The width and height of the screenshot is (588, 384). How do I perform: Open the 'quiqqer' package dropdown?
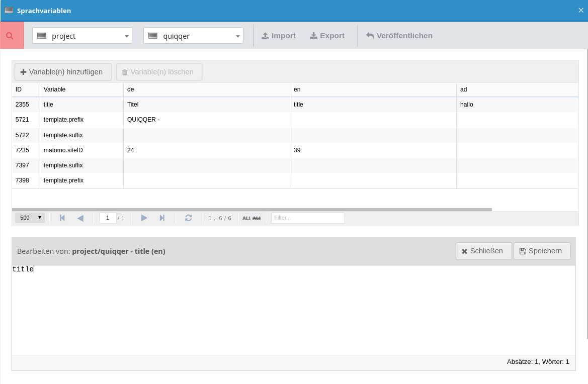click(193, 36)
